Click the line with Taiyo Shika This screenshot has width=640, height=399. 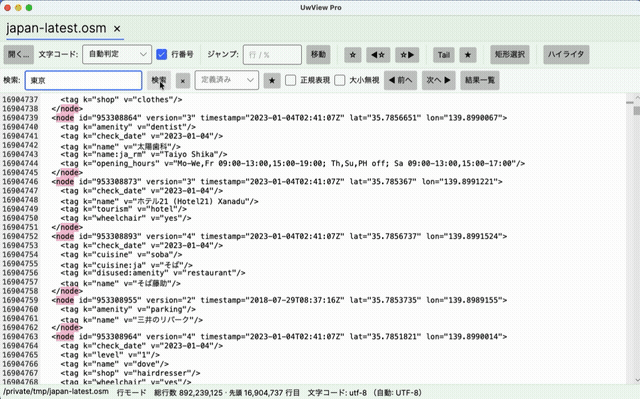click(144, 154)
